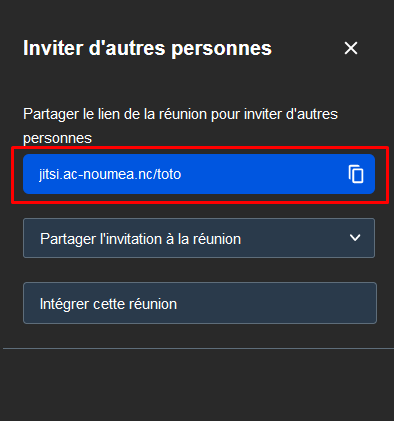Image resolution: width=394 pixels, height=421 pixels.
Task: Click the Partager l'invitation à la réunion label
Action: pyautogui.click(x=140, y=239)
